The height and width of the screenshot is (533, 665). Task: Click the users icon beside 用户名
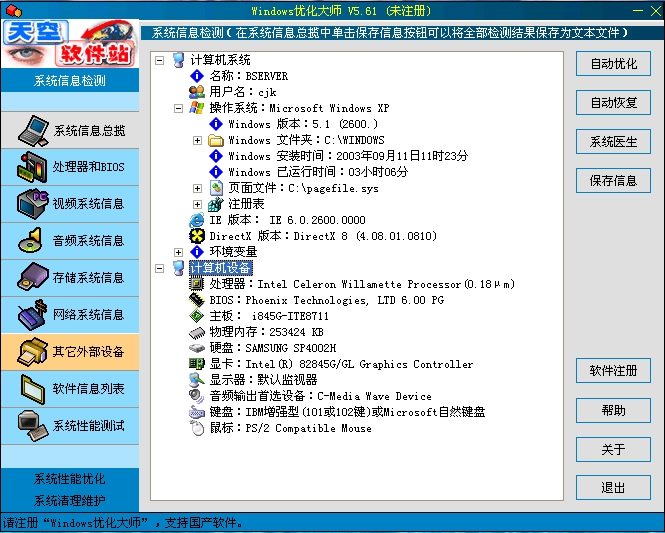pyautogui.click(x=197, y=92)
